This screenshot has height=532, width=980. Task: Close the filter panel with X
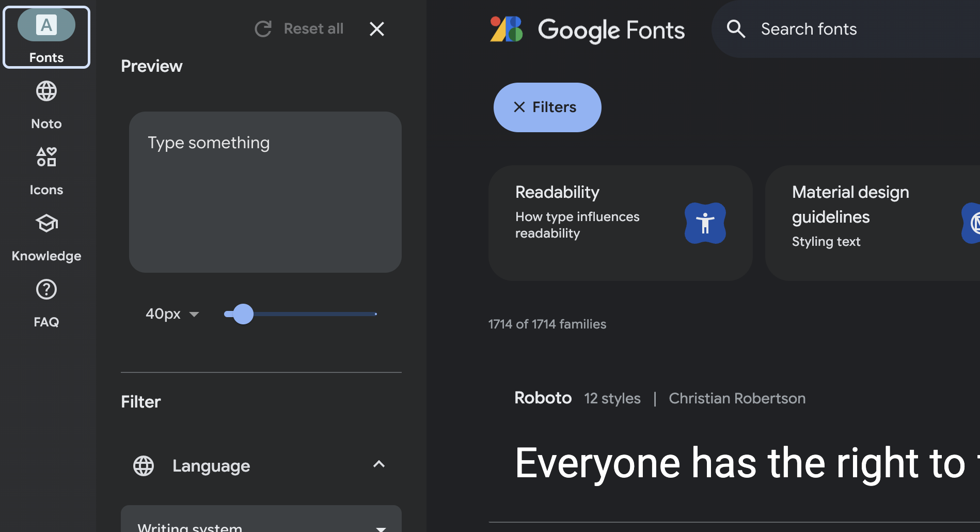[x=377, y=29]
